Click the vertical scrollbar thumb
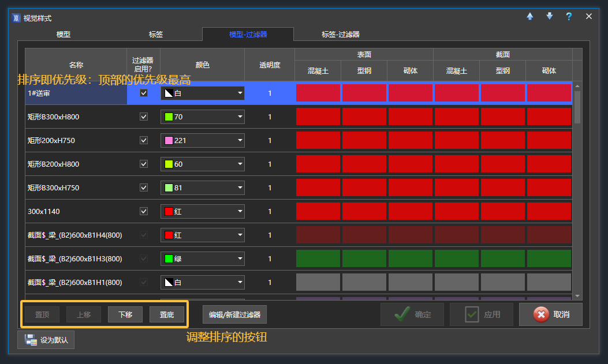608x364 pixels. point(577,107)
